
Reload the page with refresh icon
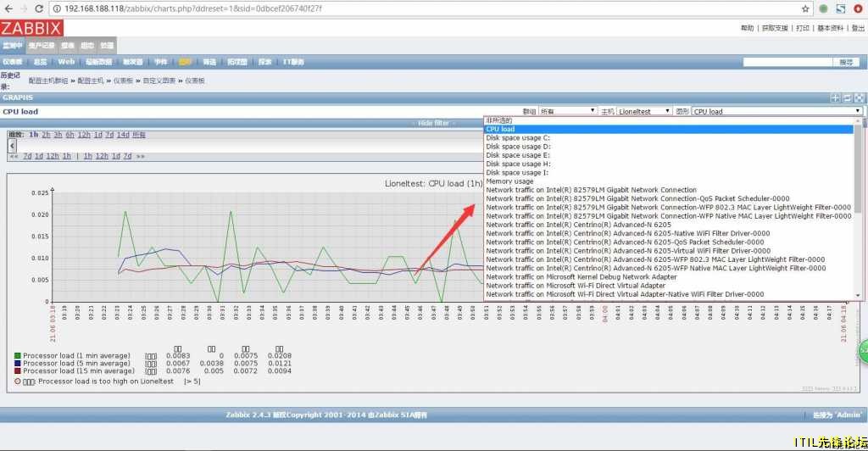39,8
